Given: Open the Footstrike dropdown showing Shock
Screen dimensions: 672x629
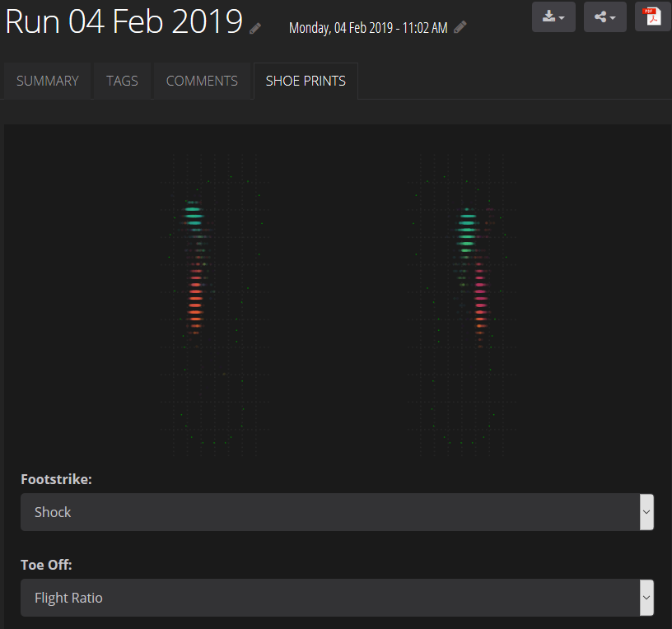Looking at the screenshot, I should pyautogui.click(x=329, y=512).
